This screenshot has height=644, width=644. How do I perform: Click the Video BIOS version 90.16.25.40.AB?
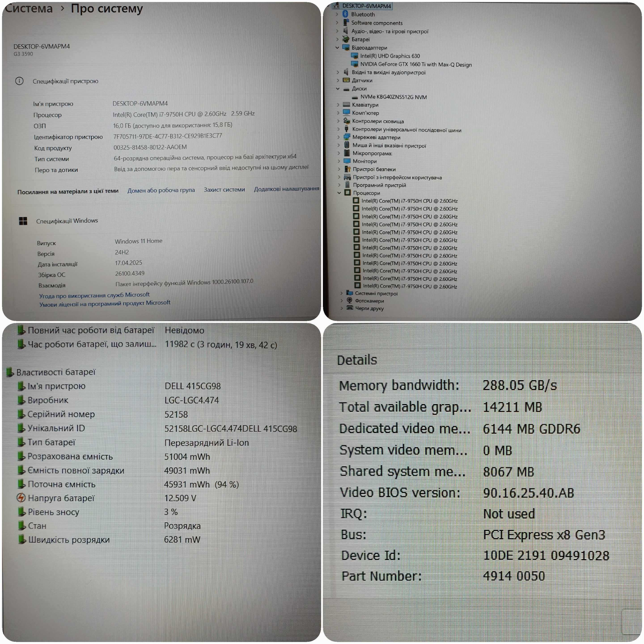coord(529,493)
